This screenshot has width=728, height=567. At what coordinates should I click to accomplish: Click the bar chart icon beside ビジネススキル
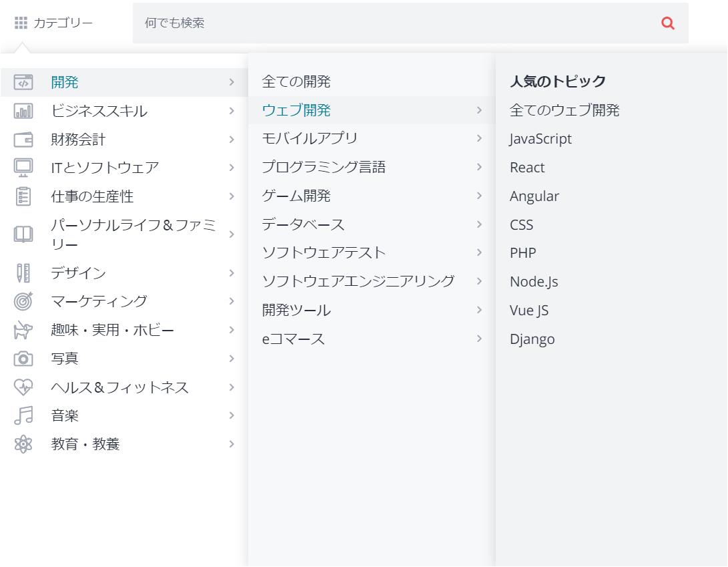pos(23,111)
